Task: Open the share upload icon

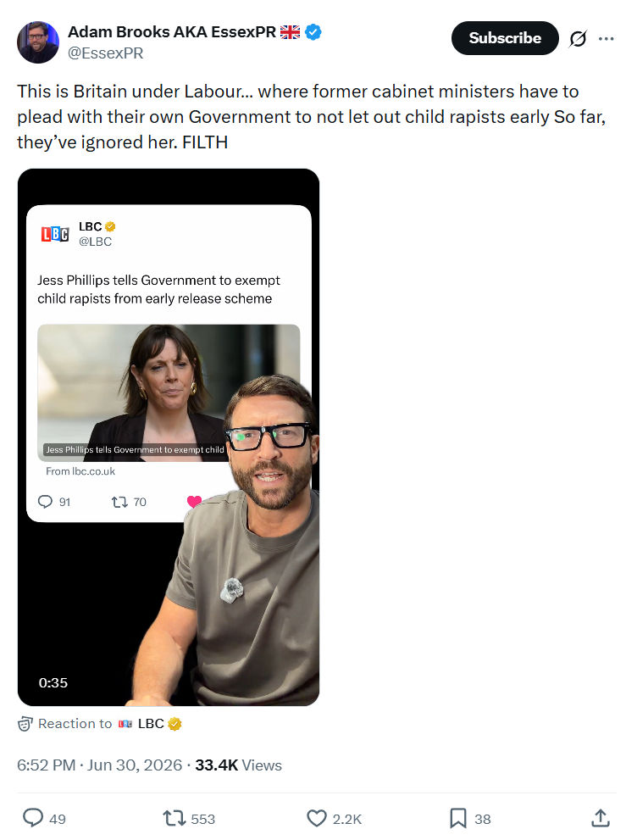Action: [601, 818]
